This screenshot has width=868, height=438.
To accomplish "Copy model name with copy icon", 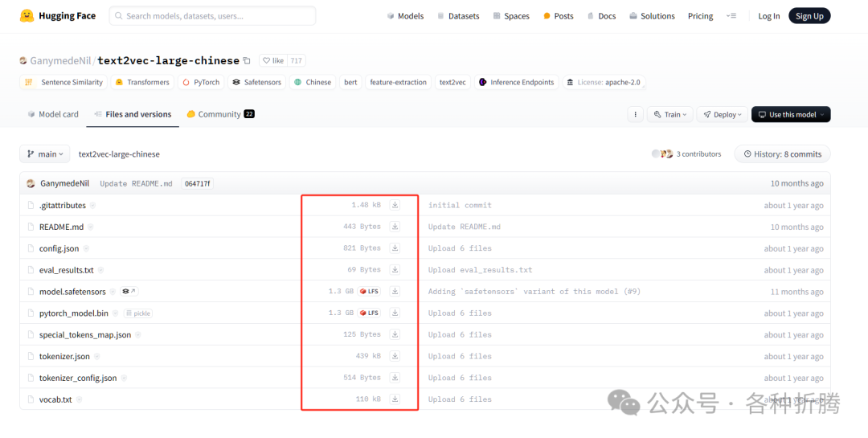I will [x=247, y=61].
